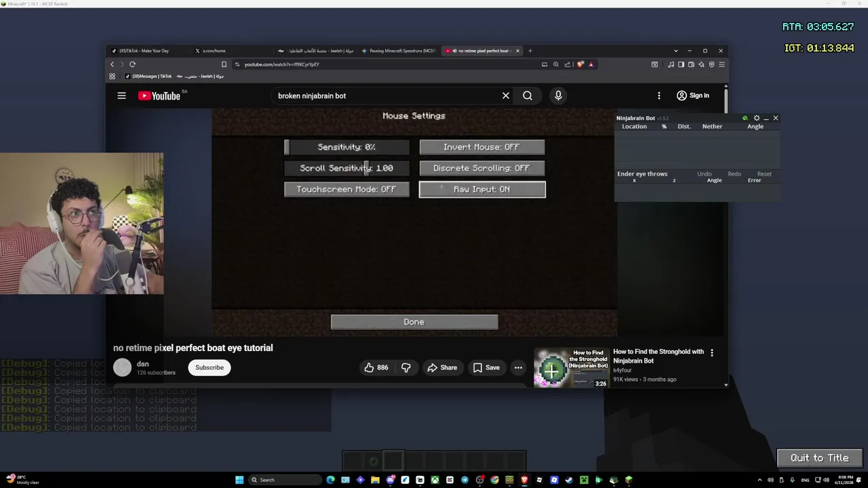Go to YouTube home via logo
The image size is (868, 488).
[x=159, y=96]
